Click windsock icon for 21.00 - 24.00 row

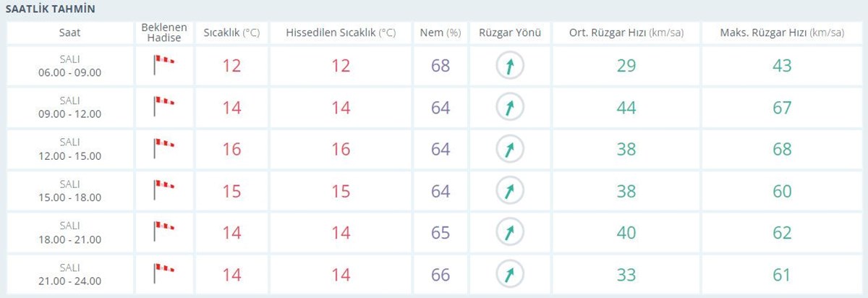[163, 275]
